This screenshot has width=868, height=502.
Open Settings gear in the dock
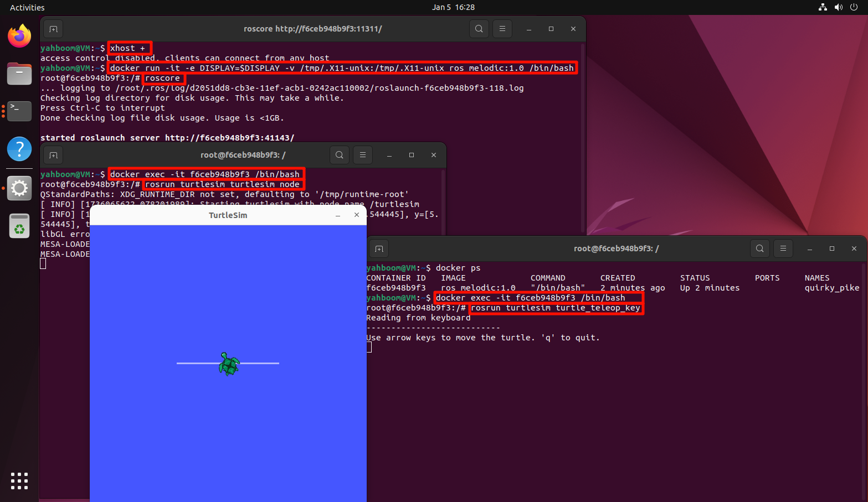point(19,188)
